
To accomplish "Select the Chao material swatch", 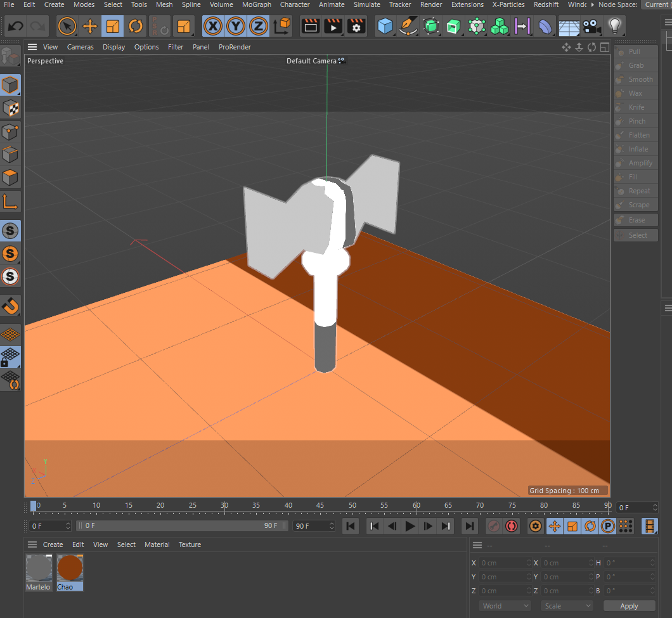I will [70, 572].
